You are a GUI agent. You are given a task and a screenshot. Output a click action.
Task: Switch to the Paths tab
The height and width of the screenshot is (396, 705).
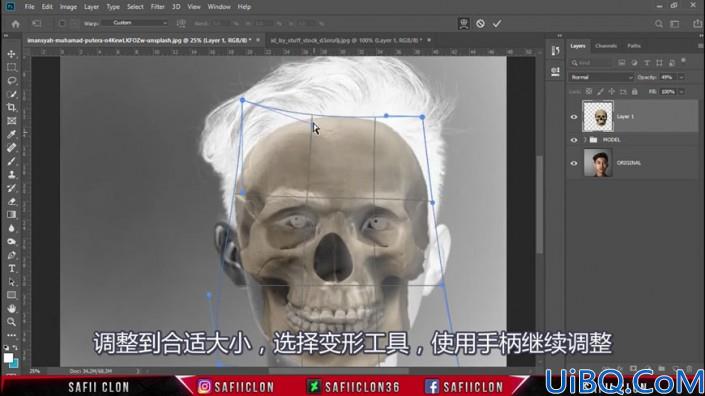tap(634, 46)
